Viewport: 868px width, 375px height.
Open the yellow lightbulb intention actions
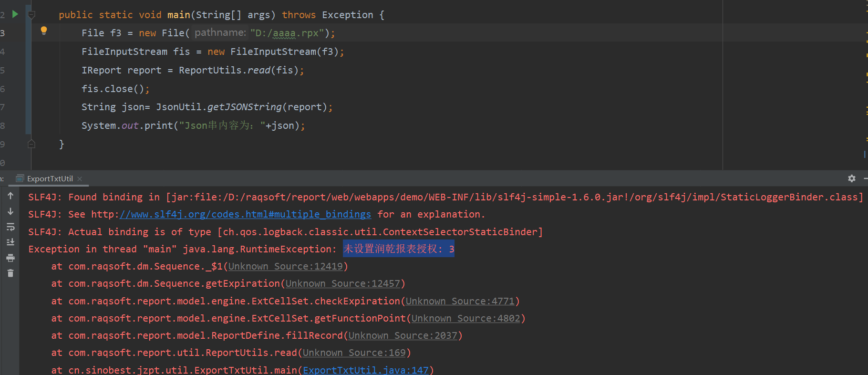coord(44,31)
